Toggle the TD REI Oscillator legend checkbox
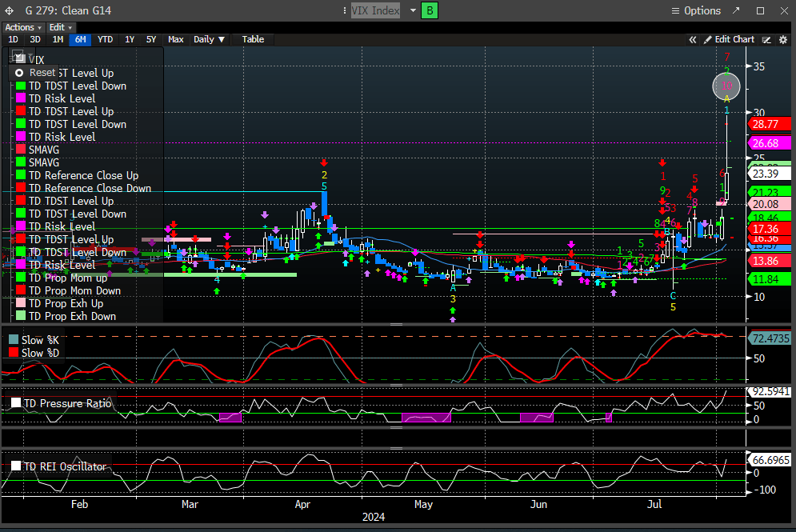The height and width of the screenshot is (532, 796). pyautogui.click(x=17, y=466)
